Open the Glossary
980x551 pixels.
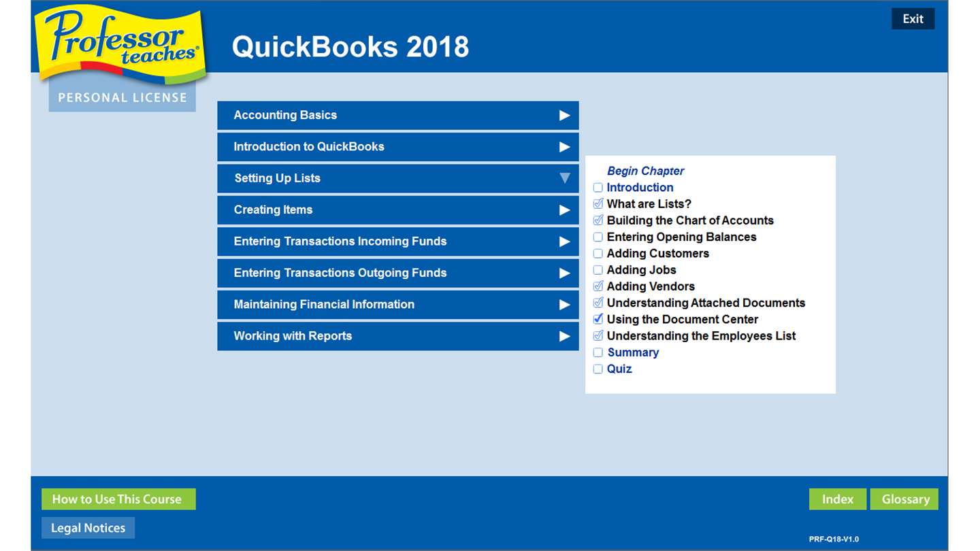click(x=905, y=499)
